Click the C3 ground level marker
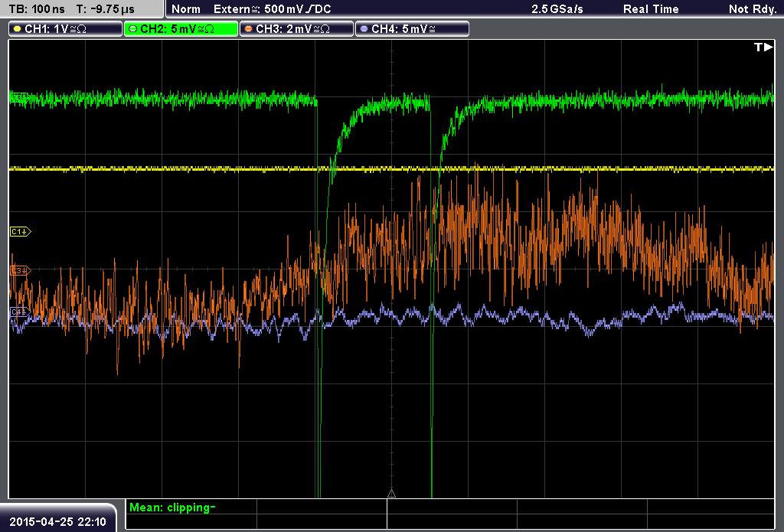Screen dimensions: 784x532 (x=21, y=270)
